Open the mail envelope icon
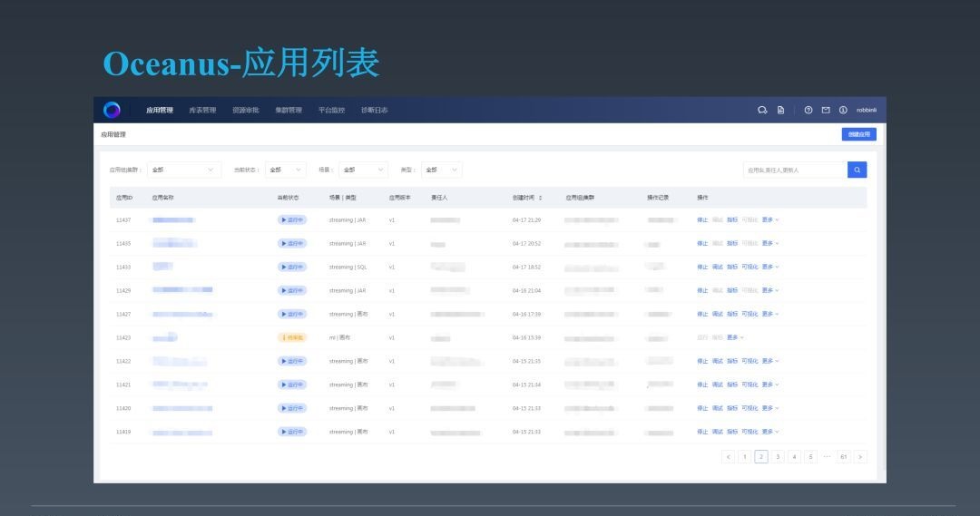The width and height of the screenshot is (980, 516). click(826, 110)
